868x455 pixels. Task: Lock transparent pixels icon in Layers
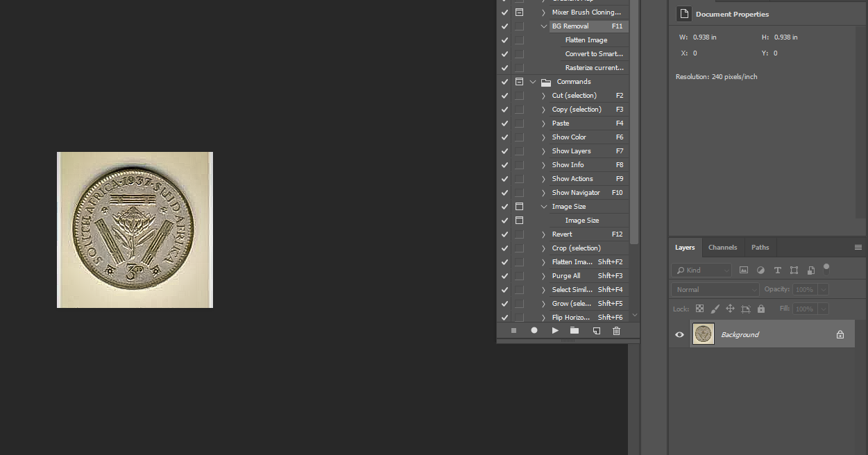(x=699, y=309)
